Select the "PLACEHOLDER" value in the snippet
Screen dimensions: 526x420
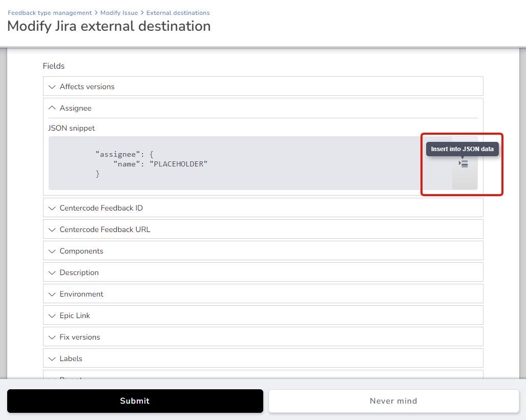(x=178, y=164)
